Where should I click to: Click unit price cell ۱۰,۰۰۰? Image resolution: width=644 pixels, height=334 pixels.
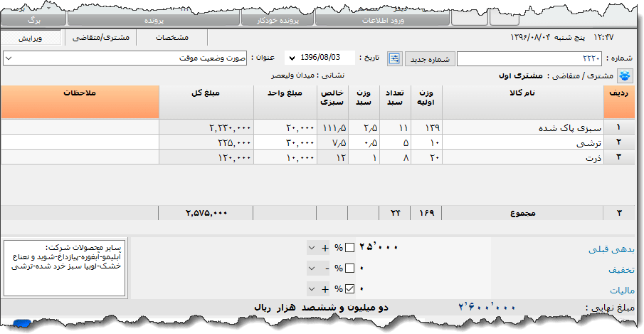tap(285, 157)
